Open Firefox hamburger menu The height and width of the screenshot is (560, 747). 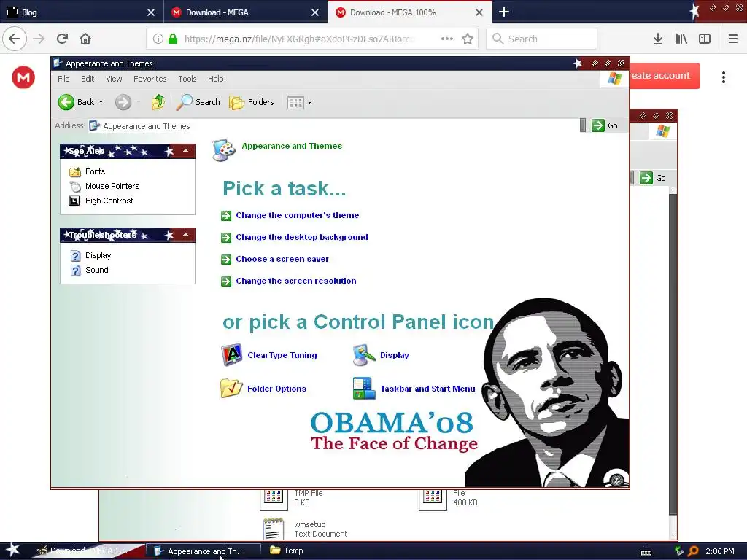coord(733,39)
